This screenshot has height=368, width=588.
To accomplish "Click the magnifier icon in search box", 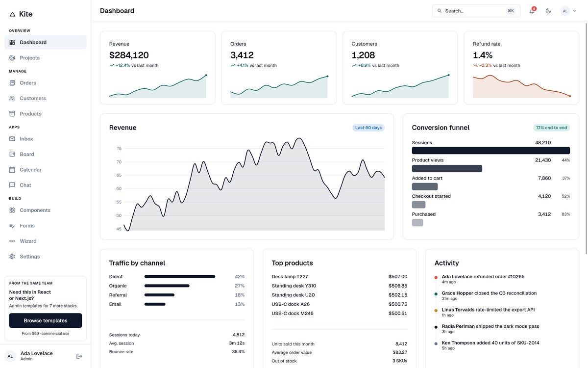I will pos(440,11).
